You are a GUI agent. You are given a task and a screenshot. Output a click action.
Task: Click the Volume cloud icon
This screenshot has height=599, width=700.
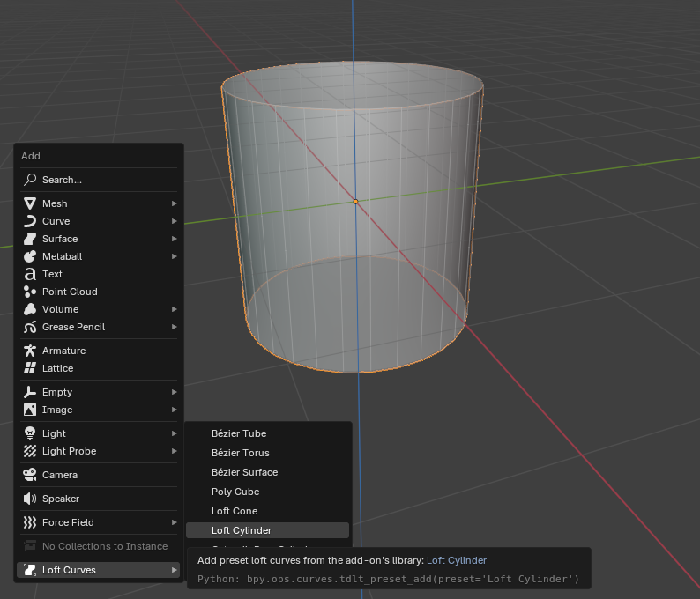[x=30, y=309]
